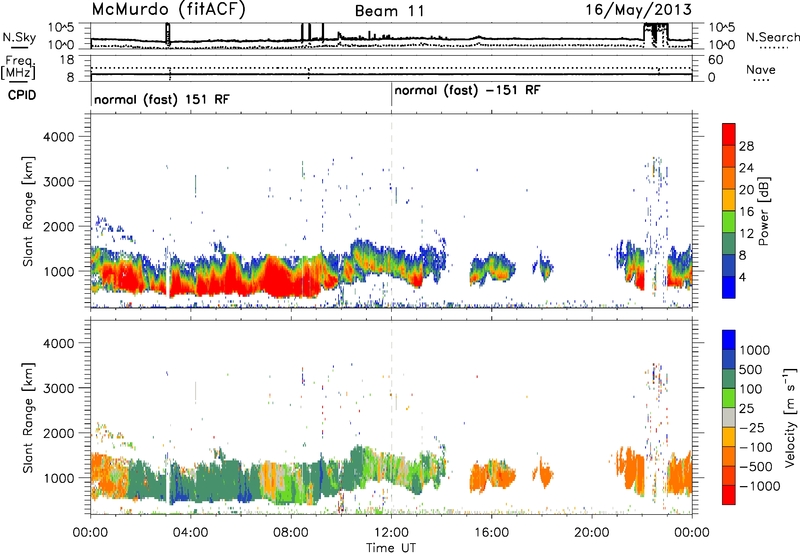
Task: Click the velocity colorbar grey segment between 25 and -25
Action: pos(729,417)
